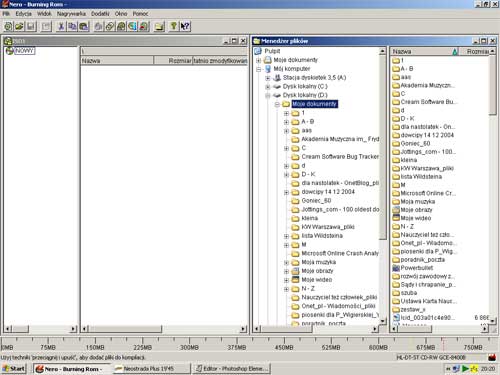
Task: Click the Paste toolbar icon
Action: [x=83, y=26]
